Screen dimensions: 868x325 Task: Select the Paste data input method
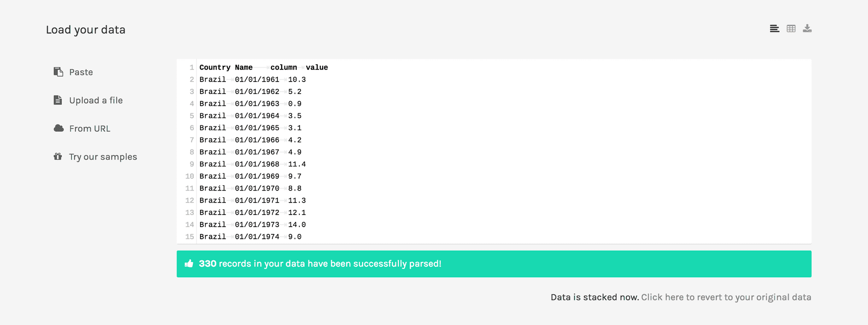81,72
